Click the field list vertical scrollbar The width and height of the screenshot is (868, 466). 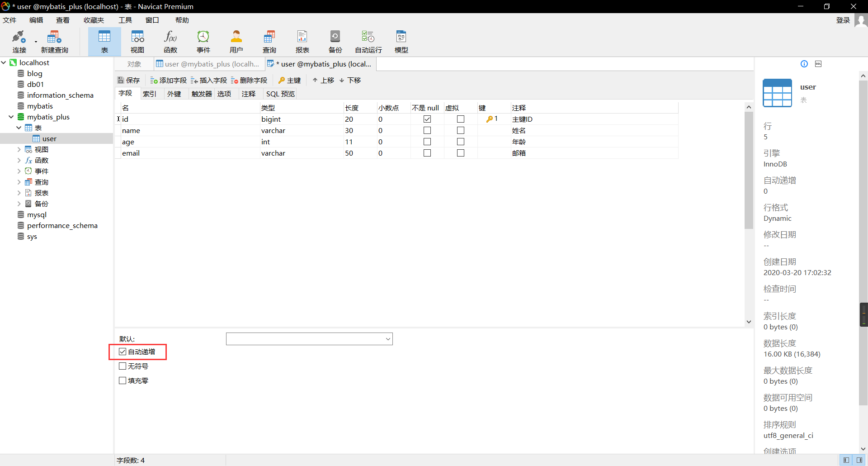click(749, 170)
